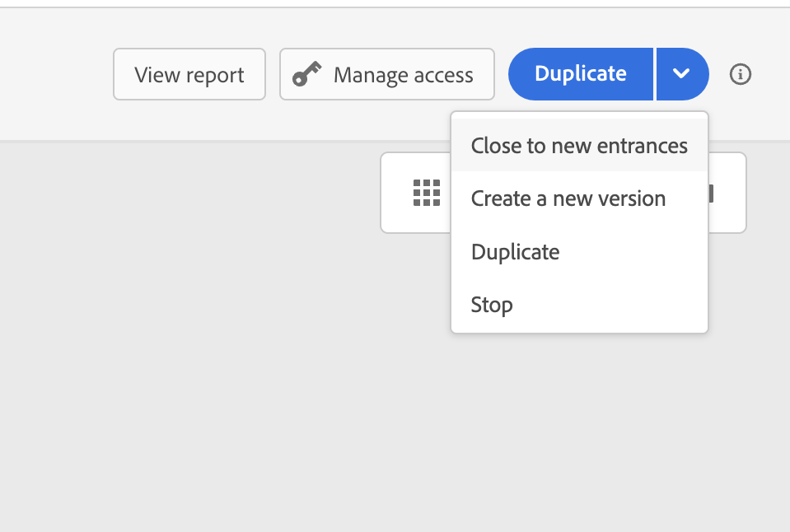Click the 'Manage access' text label
The width and height of the screenshot is (790, 532).
click(403, 76)
